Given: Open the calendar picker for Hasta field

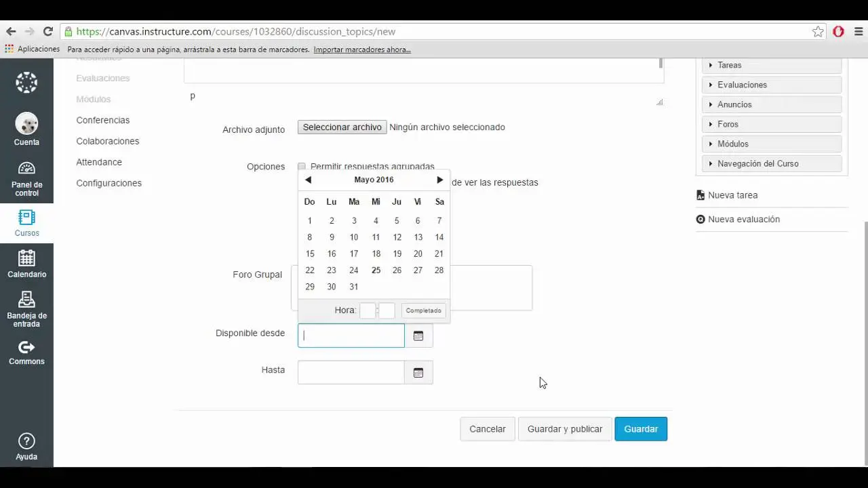Looking at the screenshot, I should coord(418,372).
